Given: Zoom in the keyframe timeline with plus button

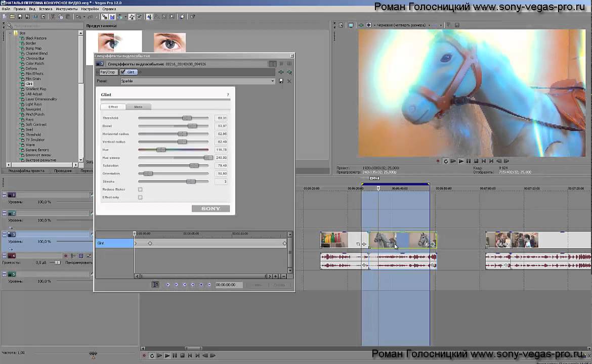Looking at the screenshot, I should coord(276,277).
